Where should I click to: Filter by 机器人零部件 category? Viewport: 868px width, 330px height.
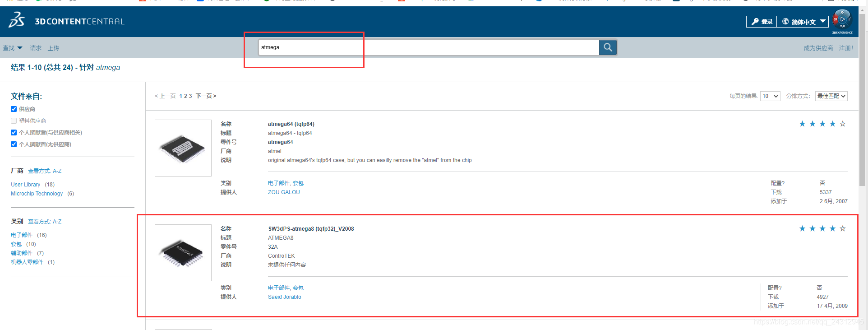pyautogui.click(x=27, y=262)
